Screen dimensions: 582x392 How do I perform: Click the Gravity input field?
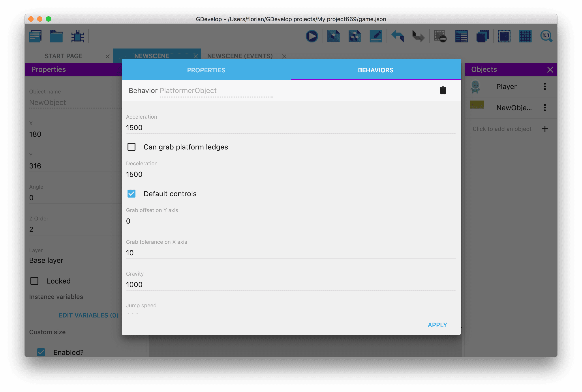point(291,284)
